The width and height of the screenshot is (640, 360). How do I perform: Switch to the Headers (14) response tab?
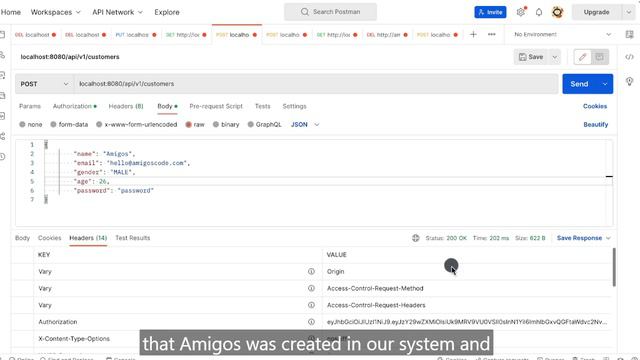pos(88,238)
